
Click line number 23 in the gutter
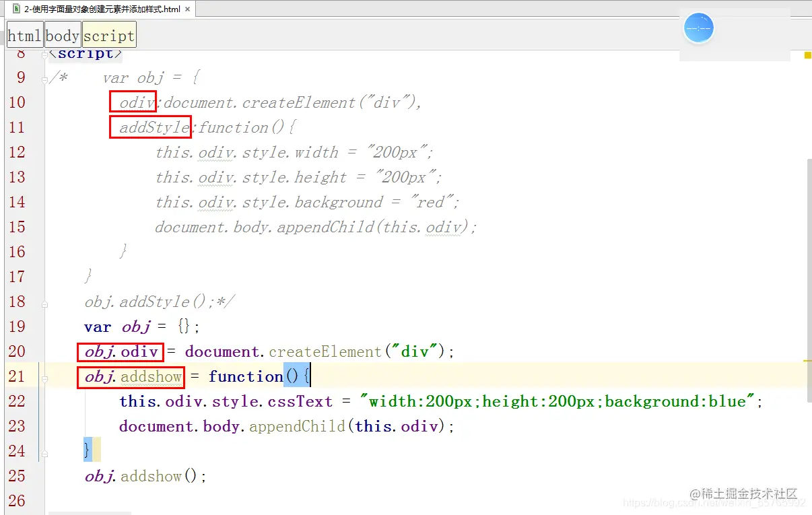[x=17, y=426]
